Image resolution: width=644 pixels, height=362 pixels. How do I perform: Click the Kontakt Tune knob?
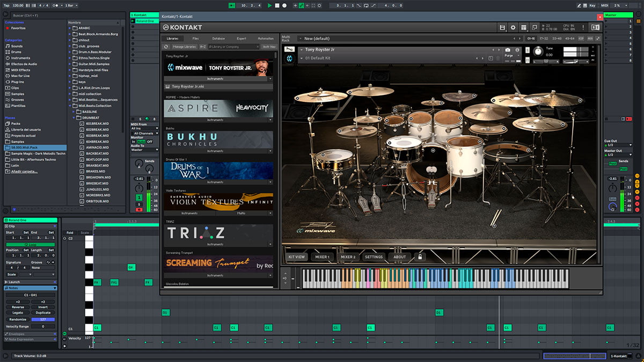[537, 51]
